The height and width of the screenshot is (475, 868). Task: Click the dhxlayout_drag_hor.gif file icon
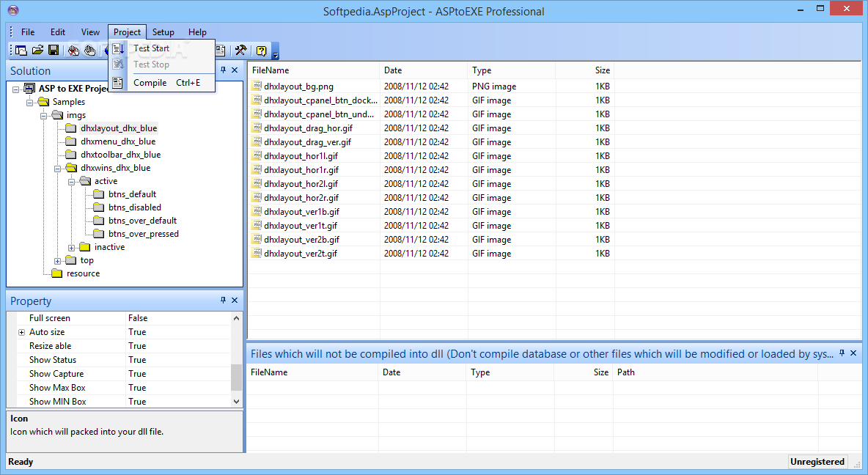click(257, 128)
